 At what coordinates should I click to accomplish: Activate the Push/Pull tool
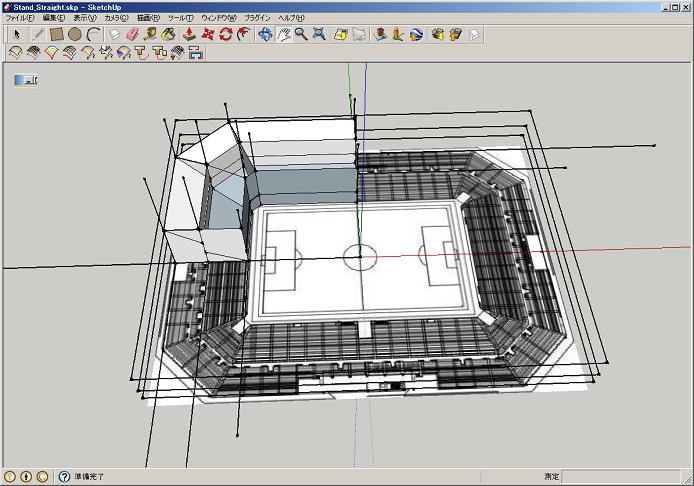tap(189, 34)
